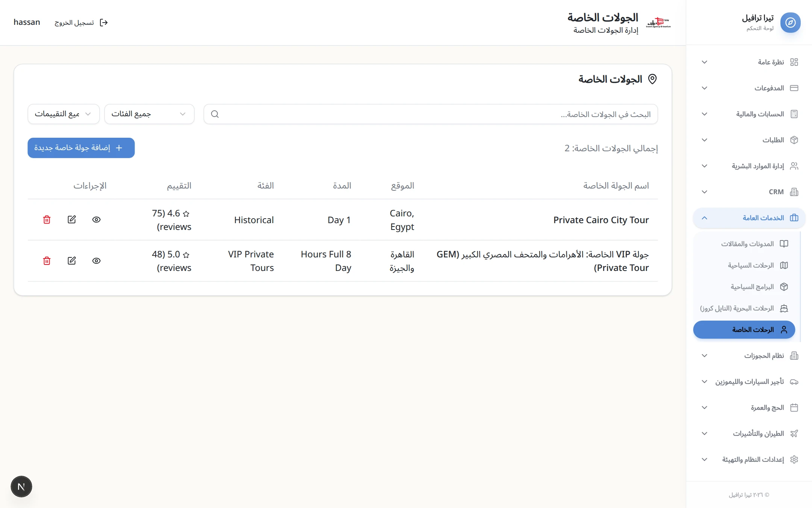The image size is (812, 508).
Task: Click the compass logo icon in sidebar header
Action: coord(790,23)
